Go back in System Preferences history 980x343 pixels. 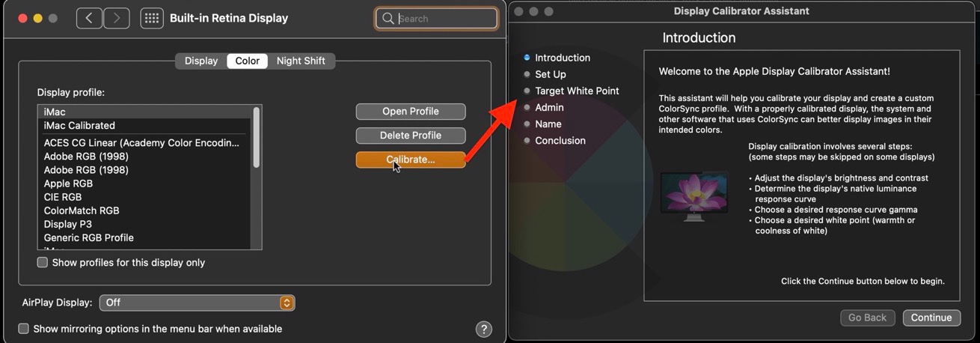(x=89, y=18)
